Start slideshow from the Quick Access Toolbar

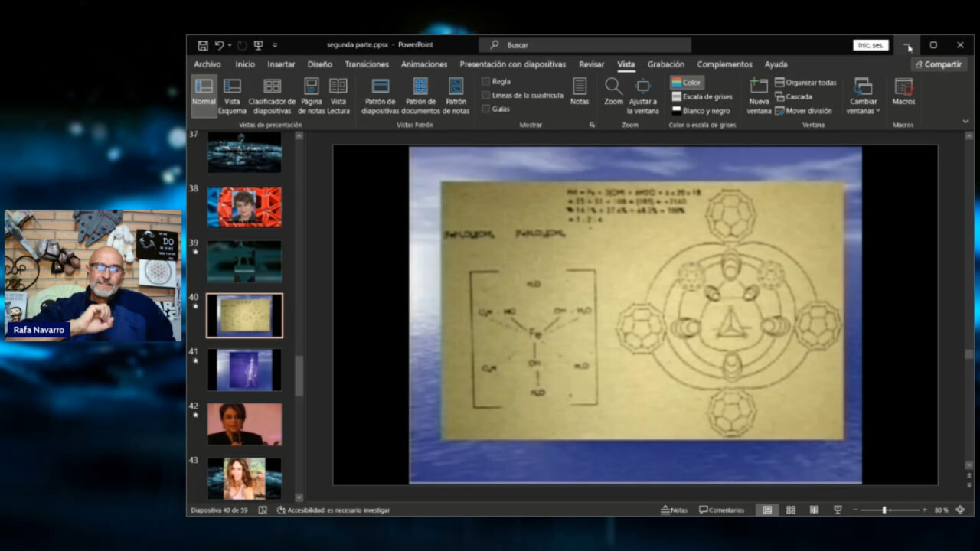click(258, 45)
